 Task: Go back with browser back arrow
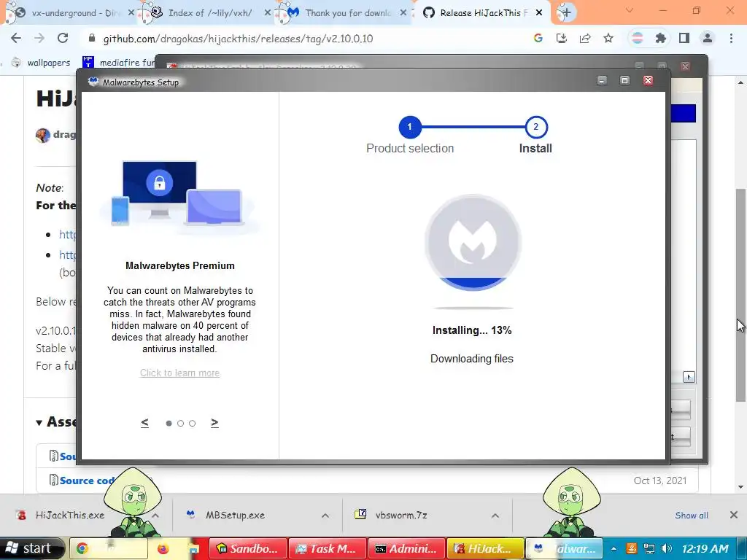pyautogui.click(x=16, y=38)
